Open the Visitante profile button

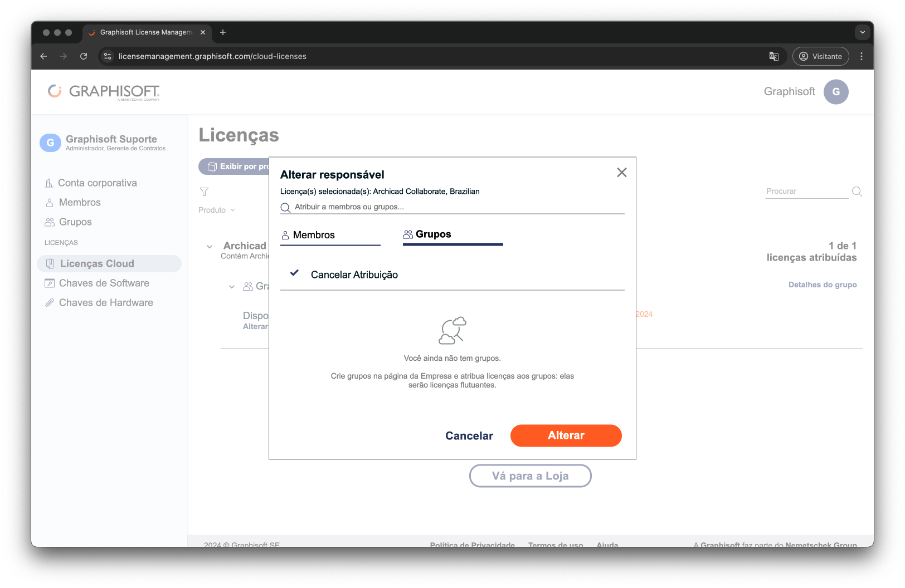point(821,56)
